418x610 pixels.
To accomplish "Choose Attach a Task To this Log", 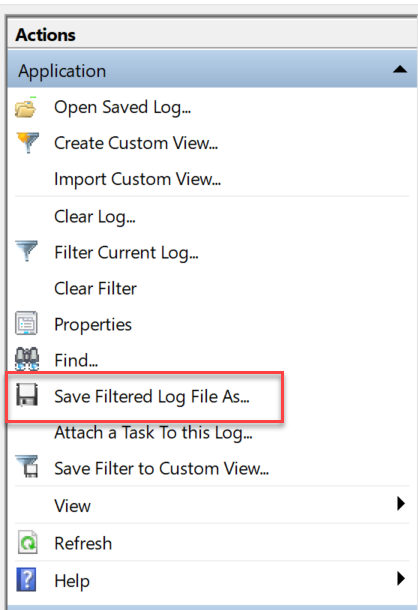I will (x=153, y=433).
